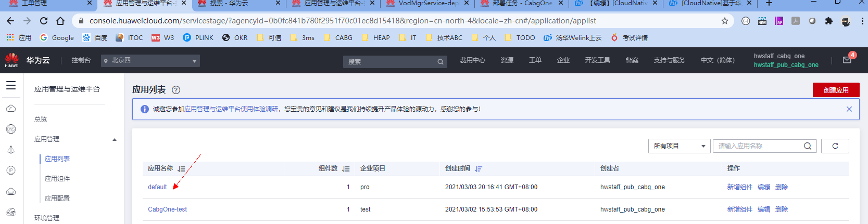Click the NEW extension icon
This screenshot has width=868, height=224.
pyautogui.click(x=762, y=21)
